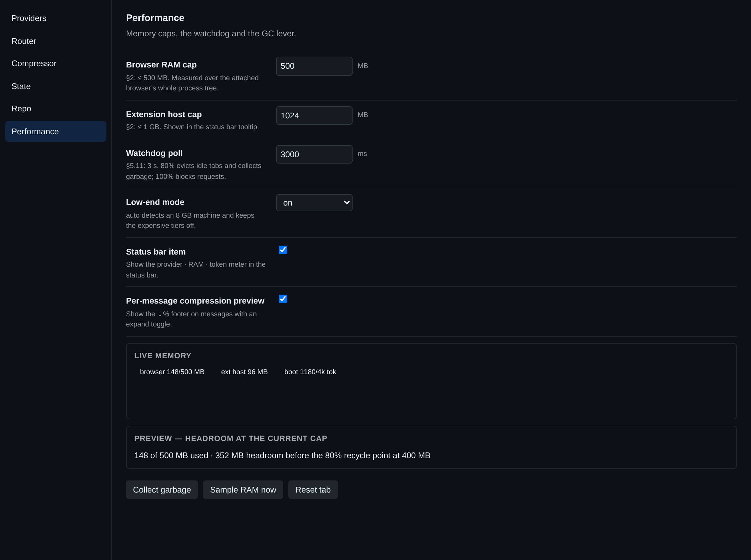Go to the Router section
Image resolution: width=751 pixels, height=560 pixels.
pos(56,41)
